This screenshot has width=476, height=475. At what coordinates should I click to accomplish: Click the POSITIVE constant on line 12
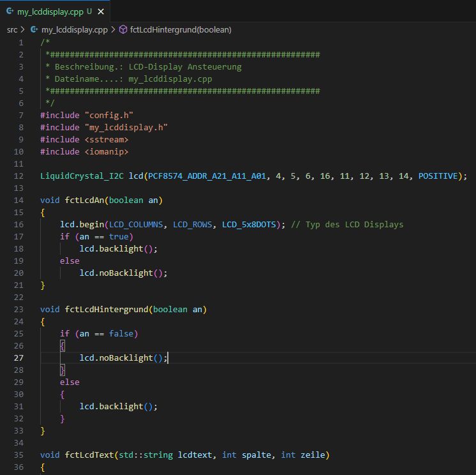(440, 176)
